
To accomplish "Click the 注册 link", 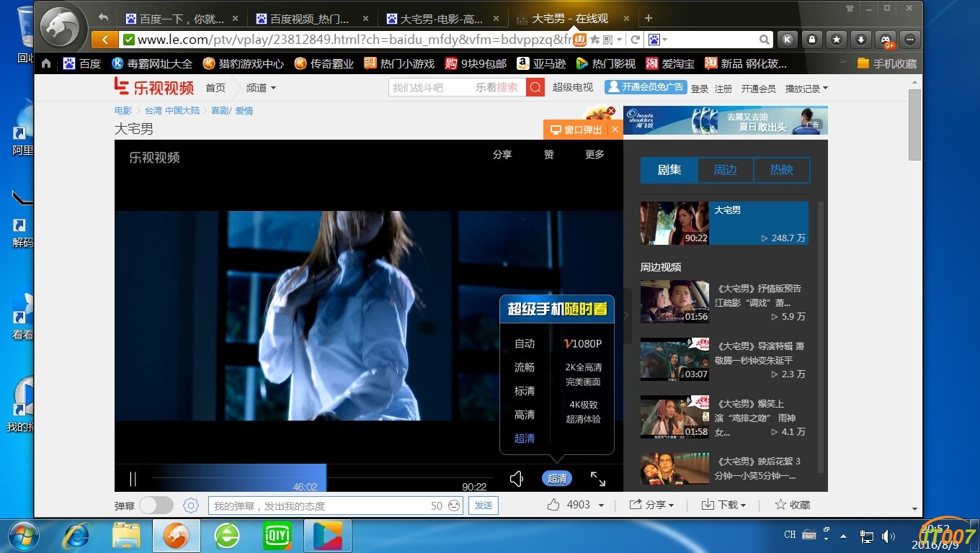I will pos(723,89).
